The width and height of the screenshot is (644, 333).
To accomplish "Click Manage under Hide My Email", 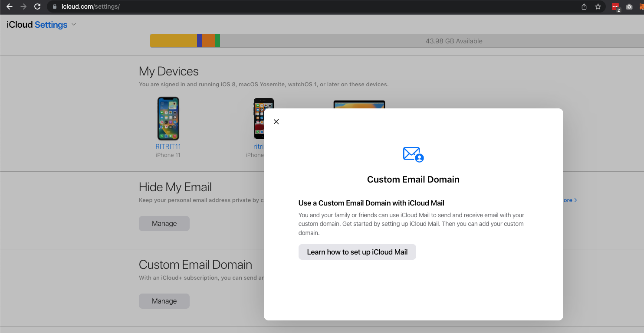I will (164, 223).
